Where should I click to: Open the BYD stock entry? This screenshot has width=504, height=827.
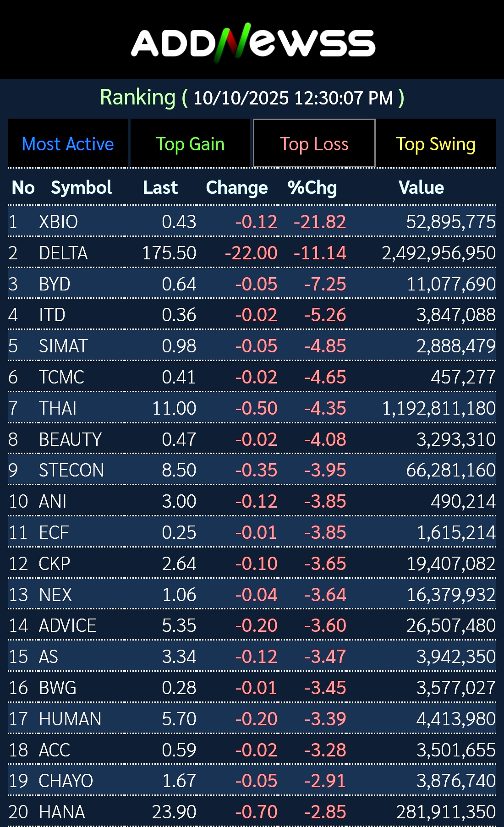[x=55, y=284]
